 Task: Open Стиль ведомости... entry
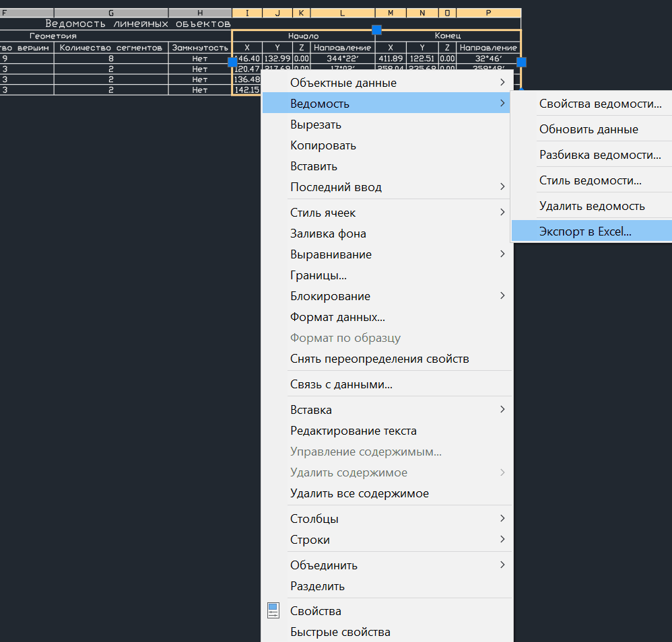click(590, 180)
